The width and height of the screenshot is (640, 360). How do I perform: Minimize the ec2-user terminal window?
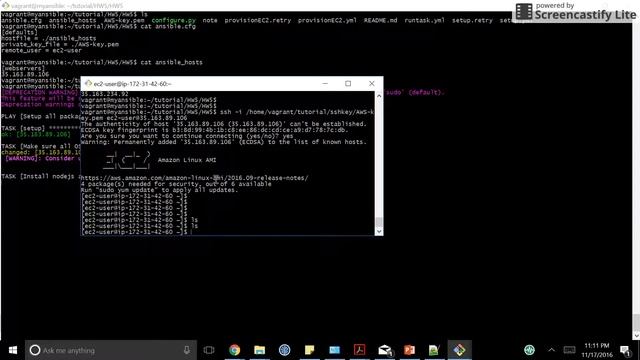pos(325,83)
